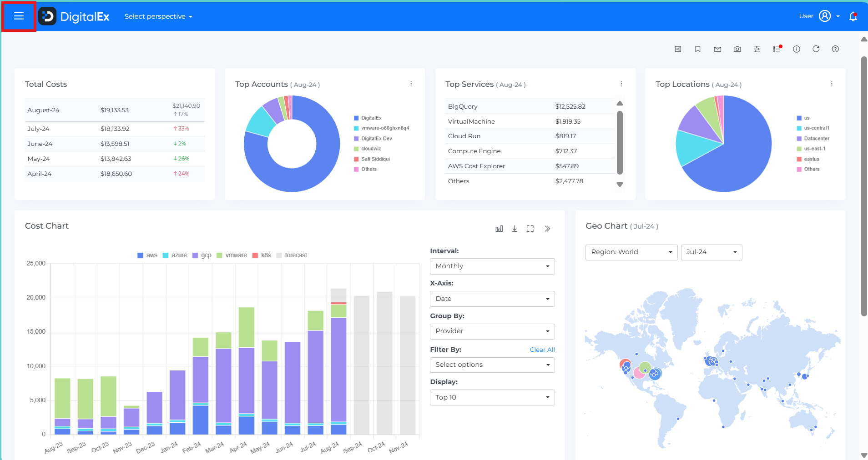Image resolution: width=868 pixels, height=460 pixels.
Task: Toggle gcp series in Cost Chart legend
Action: [x=202, y=255]
